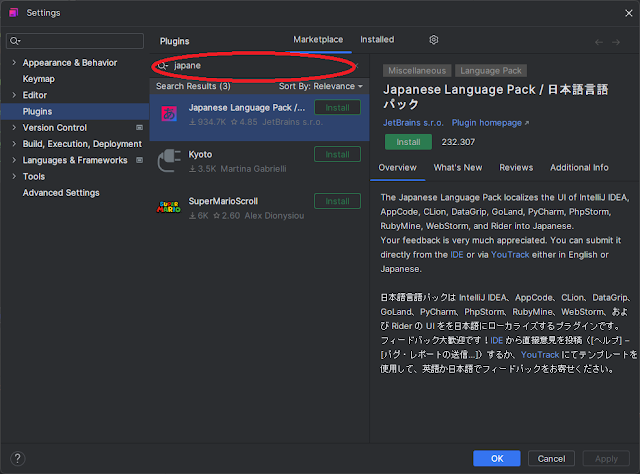Expand Appearance & Behavior section

(x=14, y=62)
